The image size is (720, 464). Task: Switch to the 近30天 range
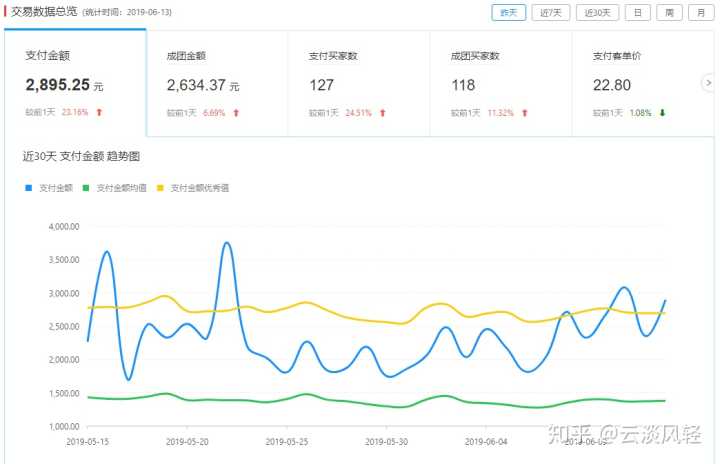point(596,12)
